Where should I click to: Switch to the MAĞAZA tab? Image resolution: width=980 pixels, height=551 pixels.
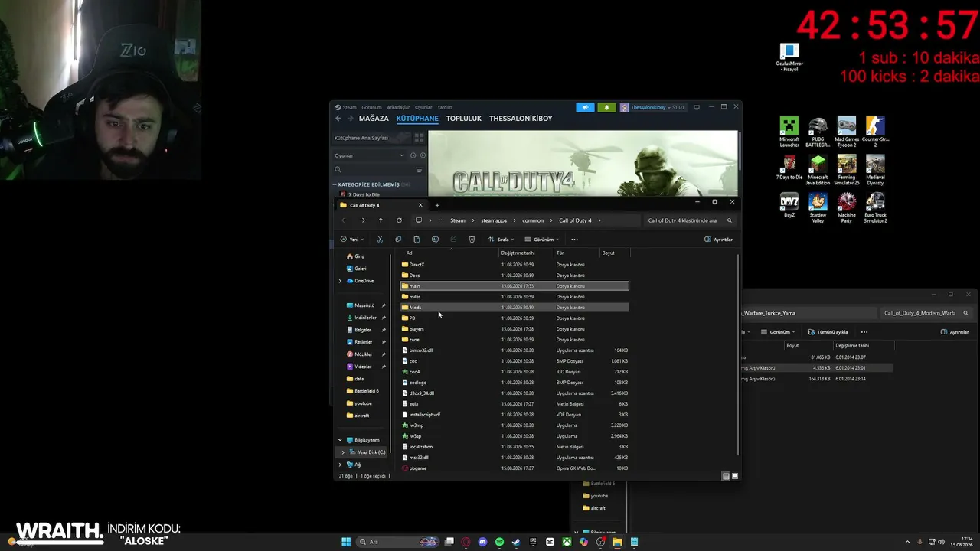374,119
